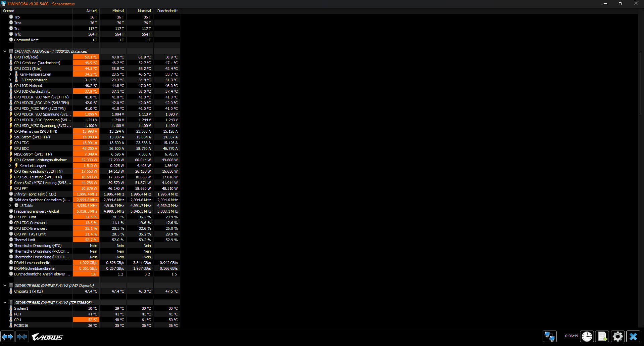
Task: Select the MISC-Strom (SVI3 TFN) row label
Action: (33, 154)
